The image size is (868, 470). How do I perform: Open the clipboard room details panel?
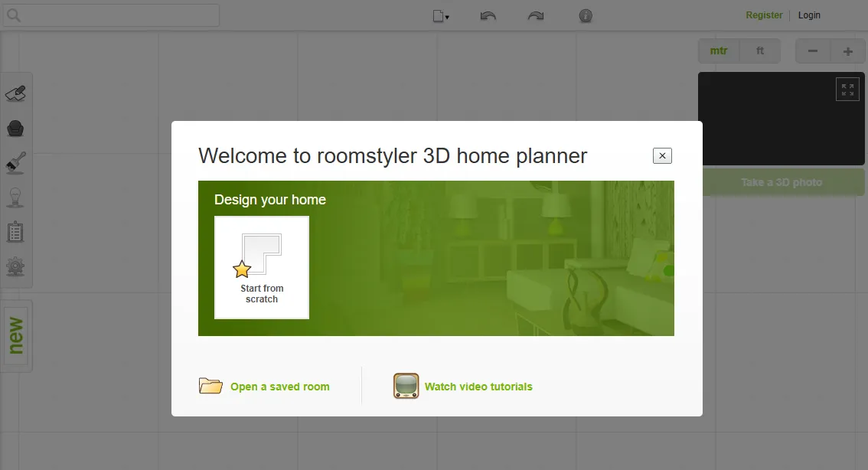(17, 232)
